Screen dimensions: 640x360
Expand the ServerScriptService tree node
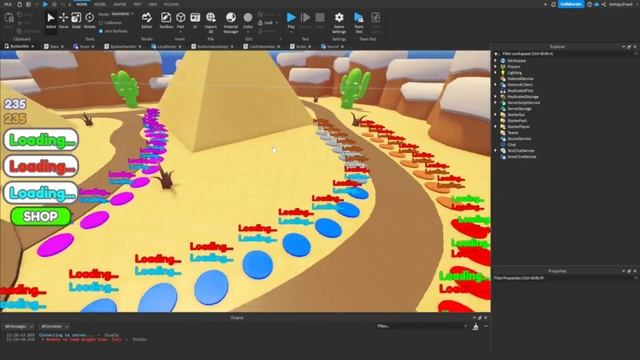pyautogui.click(x=496, y=103)
